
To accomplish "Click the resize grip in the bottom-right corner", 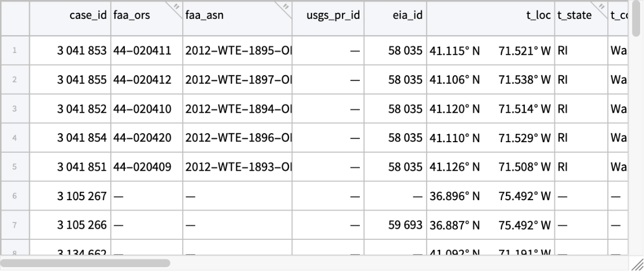I will coord(637,264).
